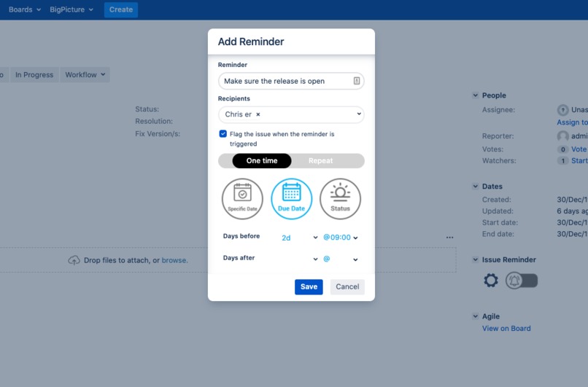Click the Start watching link
This screenshot has height=387, width=588.
(x=579, y=161)
